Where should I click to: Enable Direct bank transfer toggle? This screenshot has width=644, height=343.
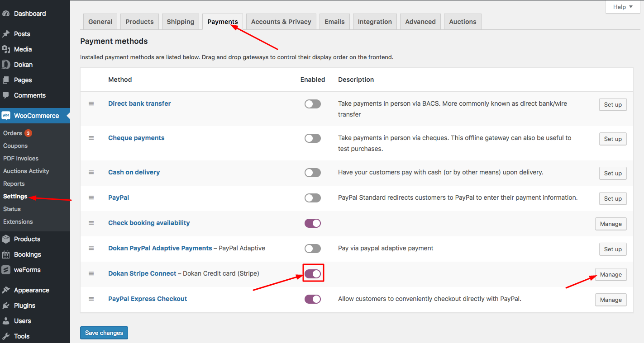[312, 104]
